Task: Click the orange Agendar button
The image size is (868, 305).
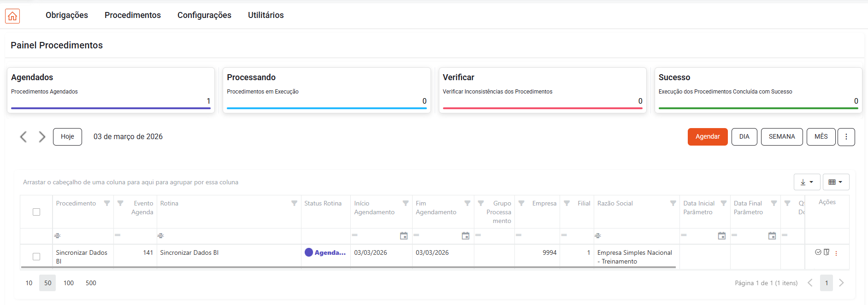Action: click(x=707, y=137)
